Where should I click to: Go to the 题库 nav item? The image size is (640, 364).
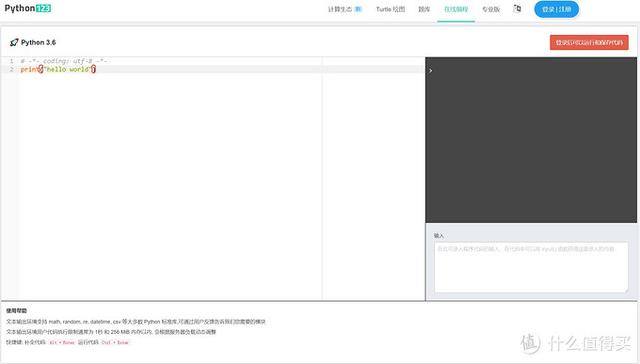pyautogui.click(x=424, y=9)
